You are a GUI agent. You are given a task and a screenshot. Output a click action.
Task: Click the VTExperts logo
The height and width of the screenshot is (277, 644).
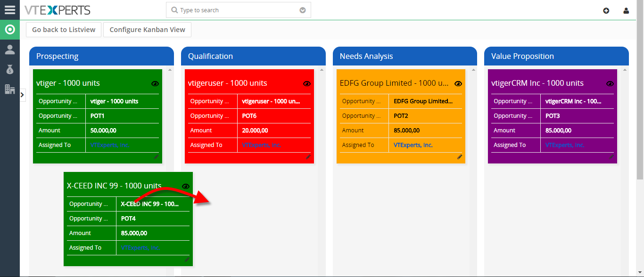point(58,10)
